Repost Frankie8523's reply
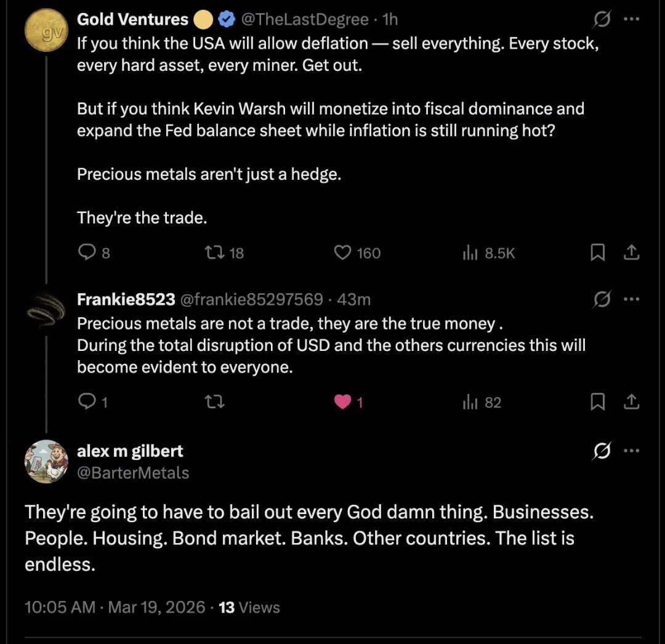Screen dimensions: 665x644 [214, 403]
